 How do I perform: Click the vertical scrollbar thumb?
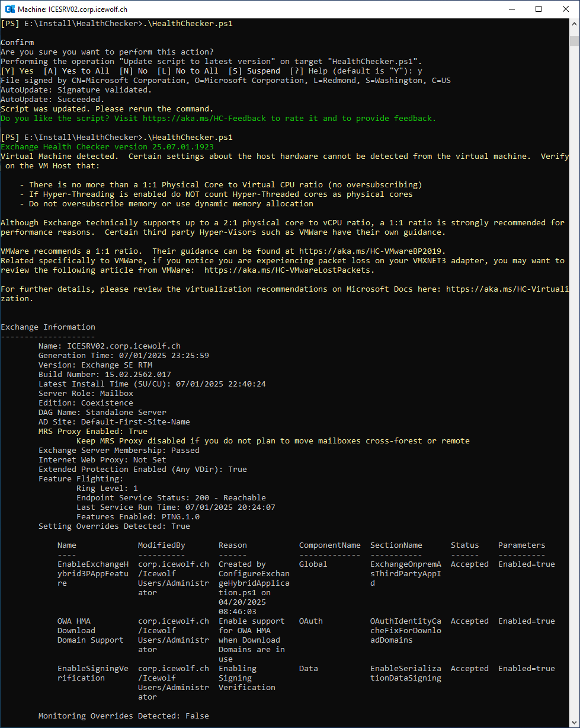click(x=574, y=40)
